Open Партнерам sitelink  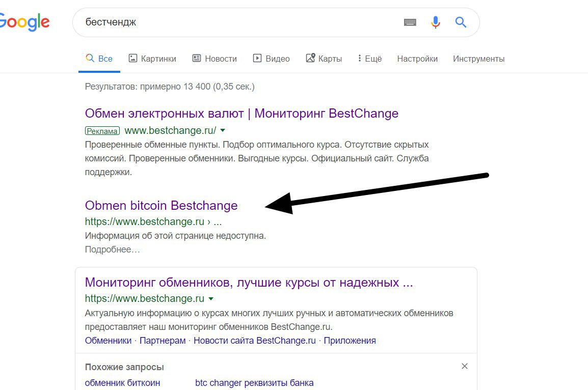click(x=163, y=341)
